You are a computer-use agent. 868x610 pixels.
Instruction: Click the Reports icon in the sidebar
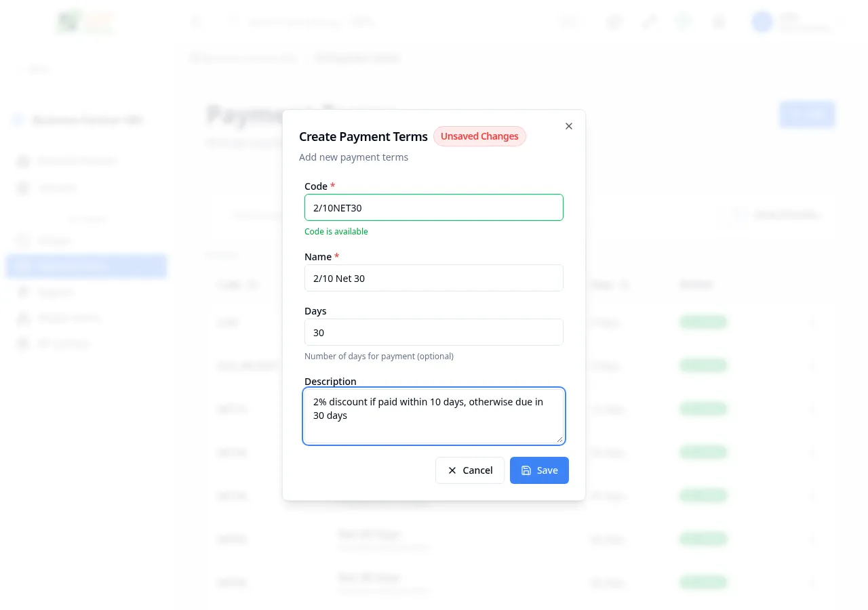tap(23, 291)
